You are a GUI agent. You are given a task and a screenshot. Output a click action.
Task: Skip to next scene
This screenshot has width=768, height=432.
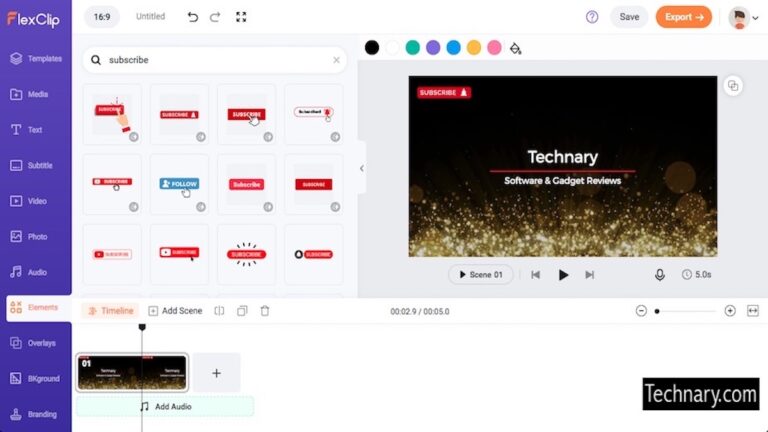590,275
